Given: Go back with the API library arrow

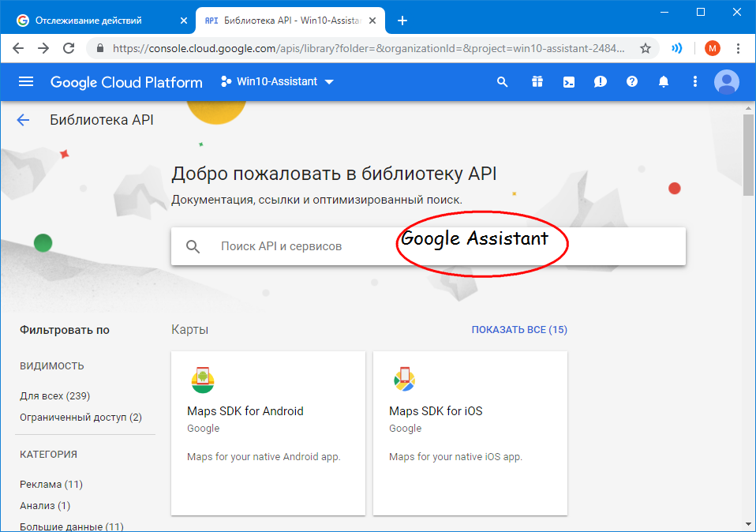Looking at the screenshot, I should click(23, 120).
